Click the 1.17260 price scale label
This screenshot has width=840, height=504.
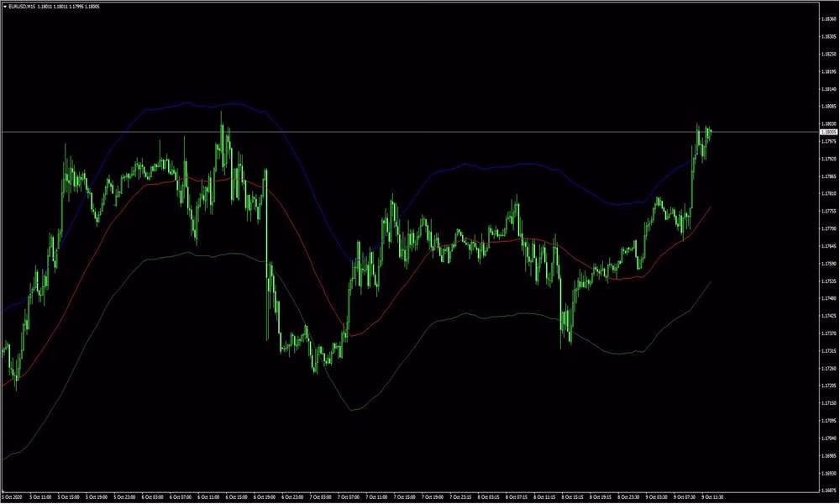pyautogui.click(x=829, y=369)
